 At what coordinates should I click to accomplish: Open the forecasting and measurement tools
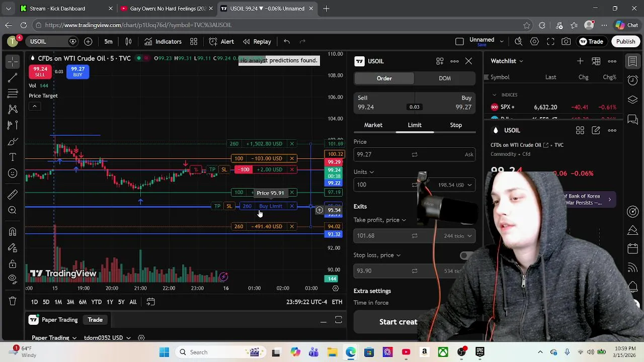(x=13, y=125)
